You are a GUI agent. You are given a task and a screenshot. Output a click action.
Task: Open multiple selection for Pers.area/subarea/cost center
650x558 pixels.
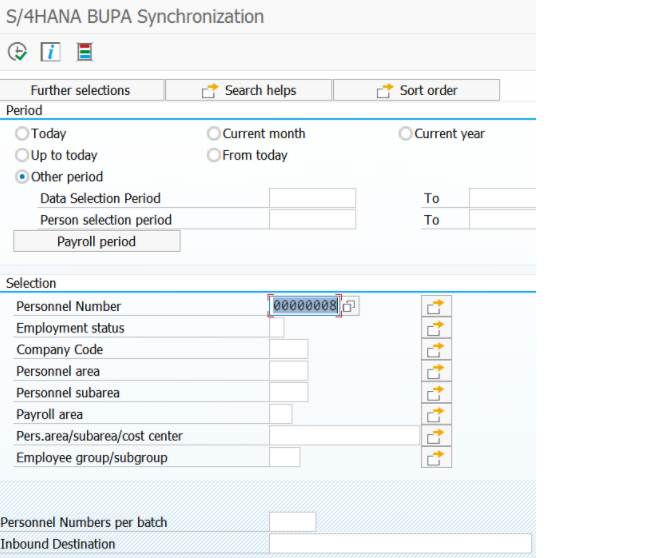click(x=436, y=435)
